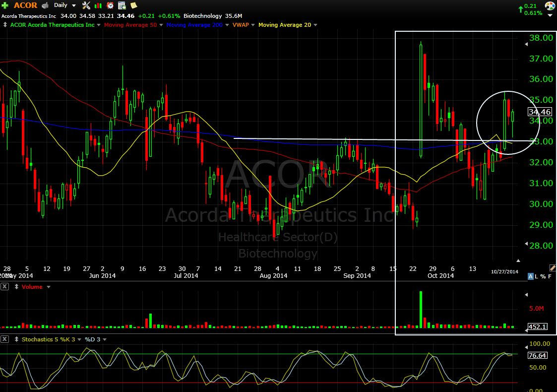Click the 0.21 change value at top right
Viewport: 557px width, 392px height.
pos(530,6)
